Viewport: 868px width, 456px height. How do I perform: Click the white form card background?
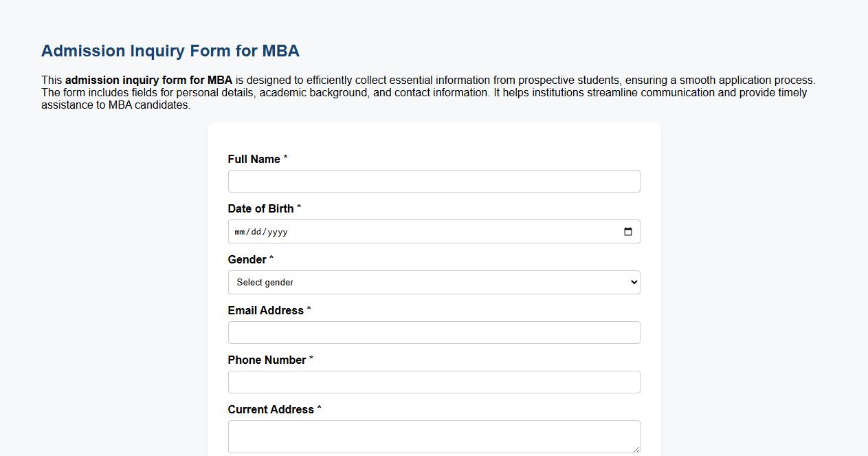click(x=434, y=138)
